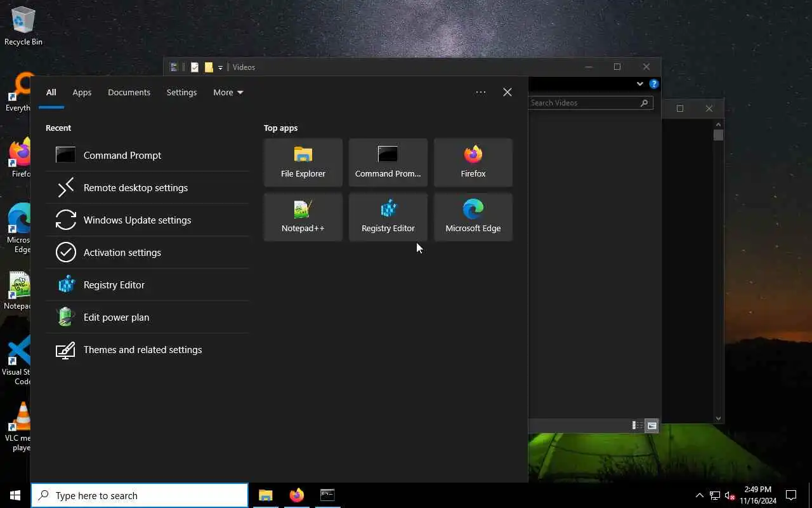812x508 pixels.
Task: Open the muted volume tray icon
Action: tap(730, 495)
